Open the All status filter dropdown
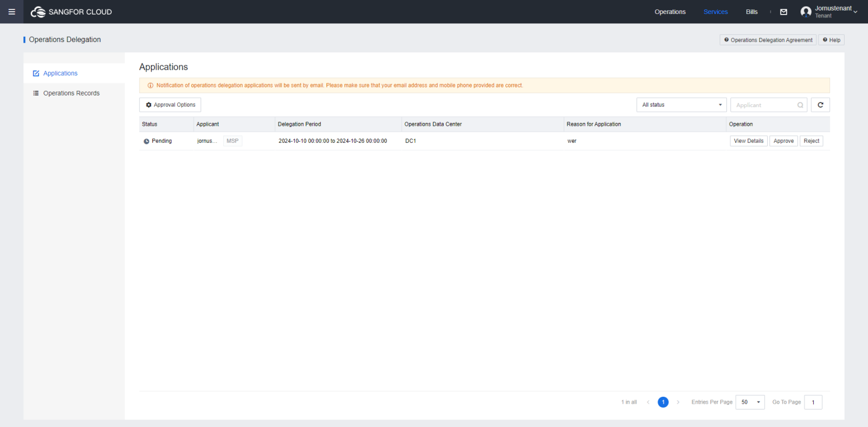Image resolution: width=868 pixels, height=427 pixels. [681, 105]
